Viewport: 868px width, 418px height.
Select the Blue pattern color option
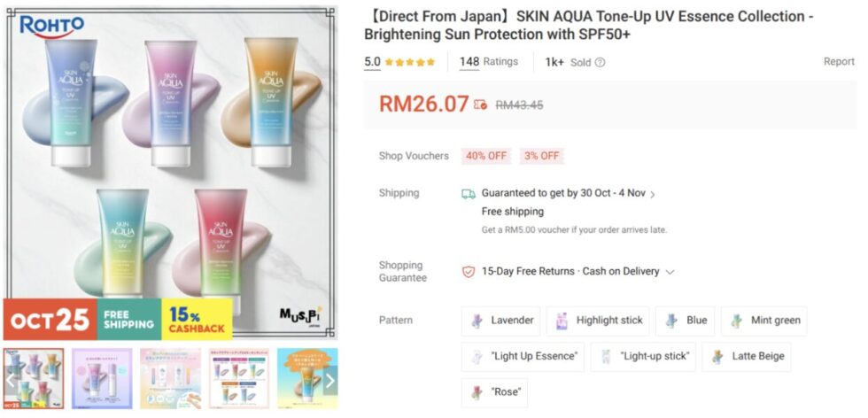pyautogui.click(x=686, y=321)
